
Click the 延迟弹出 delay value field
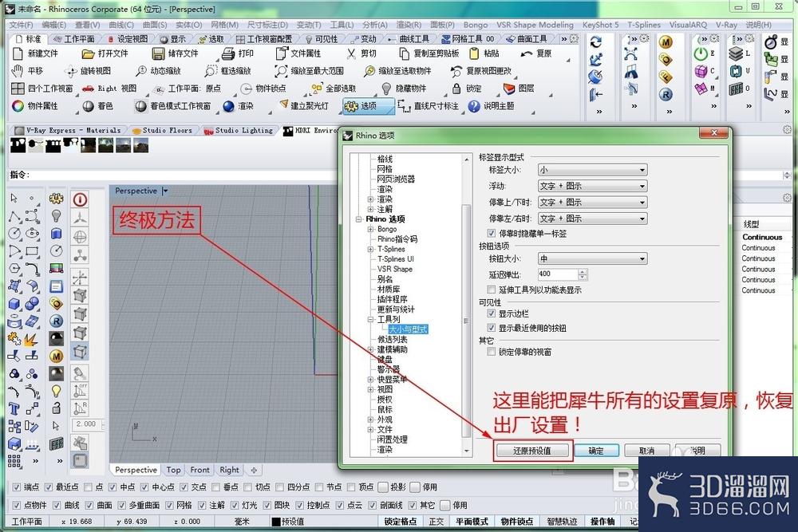[x=558, y=274]
